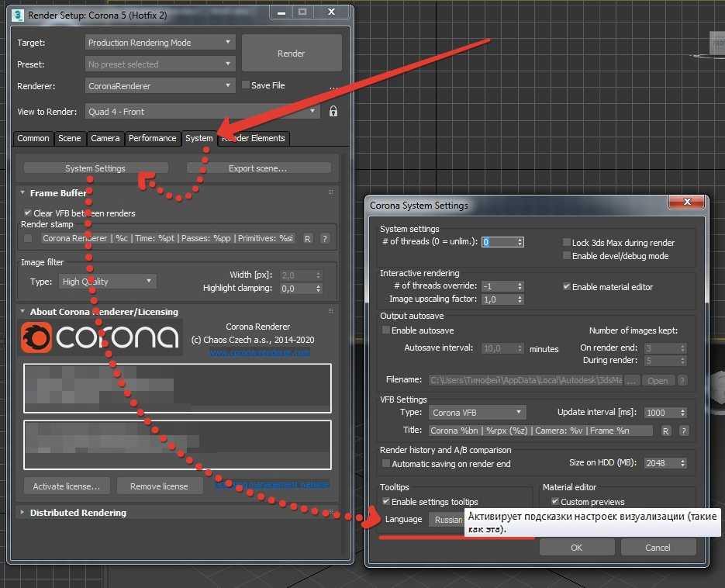Toggle Clear VFB between renders checkbox
Viewport: 725px width, 588px height.
[28, 213]
